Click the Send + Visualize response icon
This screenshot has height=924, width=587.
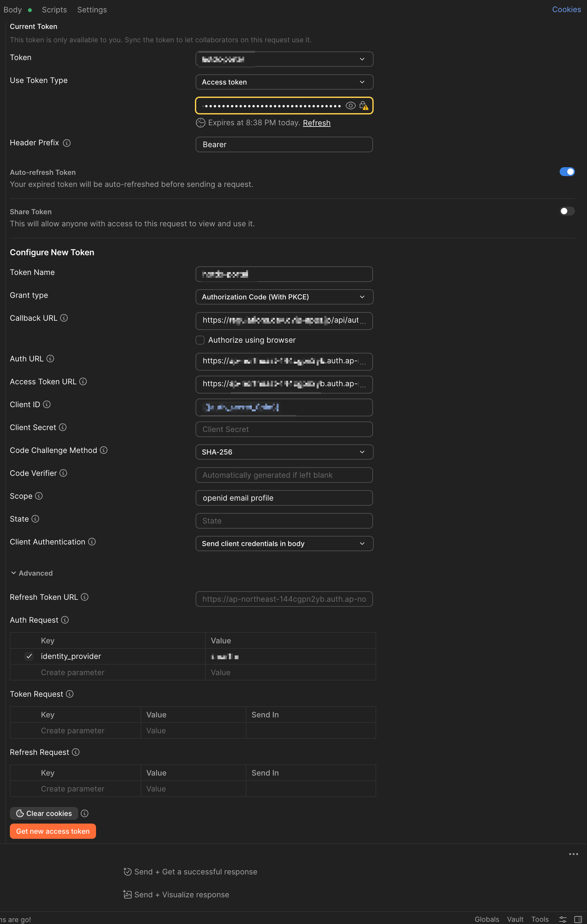[128, 894]
